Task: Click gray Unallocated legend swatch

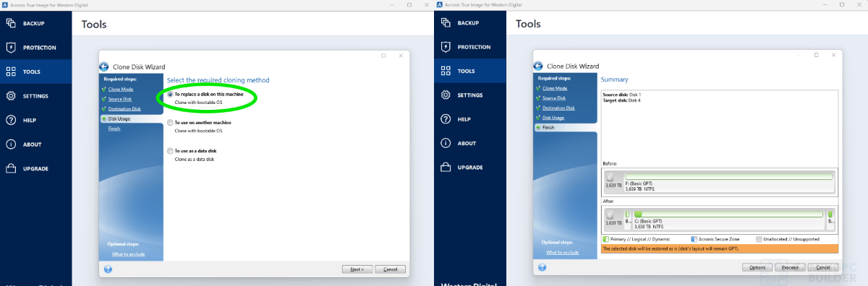Action: tap(759, 238)
